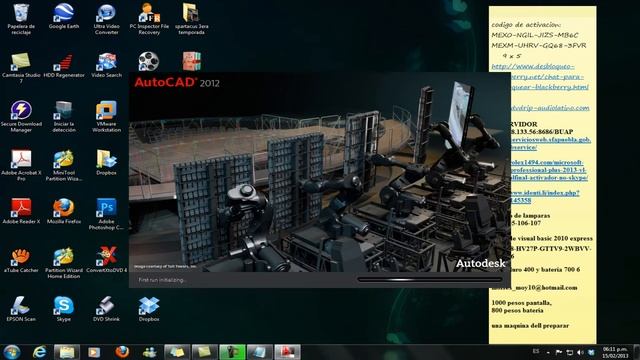Open Secure Download Manager icon

(21, 117)
